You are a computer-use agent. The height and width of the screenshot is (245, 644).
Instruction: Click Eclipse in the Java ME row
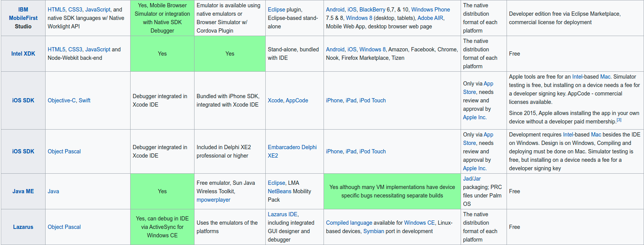pos(276,183)
